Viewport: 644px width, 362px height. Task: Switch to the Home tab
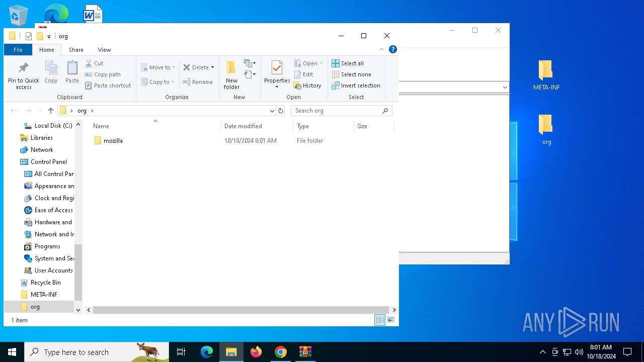(47, 50)
